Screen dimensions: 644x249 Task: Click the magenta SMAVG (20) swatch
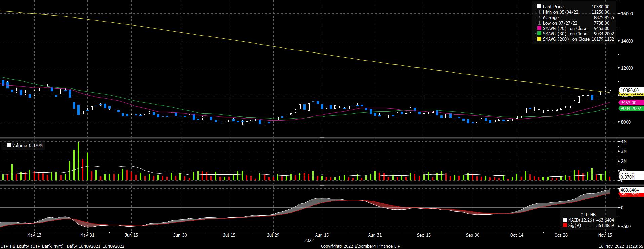click(x=539, y=28)
